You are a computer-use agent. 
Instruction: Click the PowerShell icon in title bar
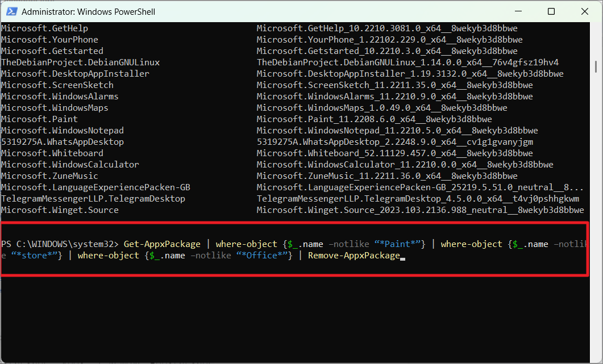coord(11,11)
